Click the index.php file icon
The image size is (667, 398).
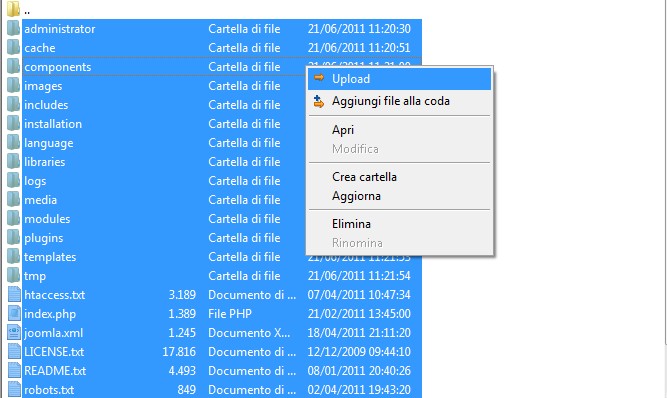[14, 313]
